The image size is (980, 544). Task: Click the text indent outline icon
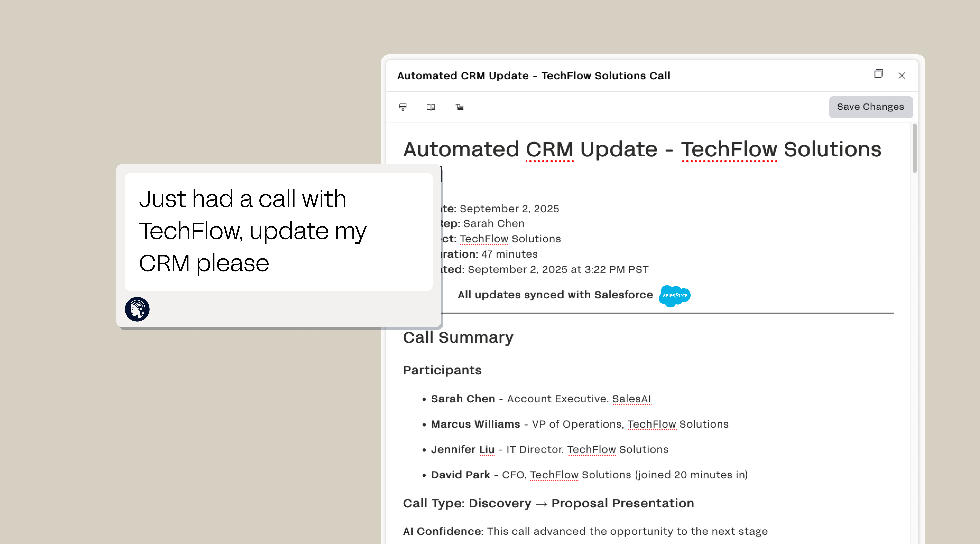(460, 107)
